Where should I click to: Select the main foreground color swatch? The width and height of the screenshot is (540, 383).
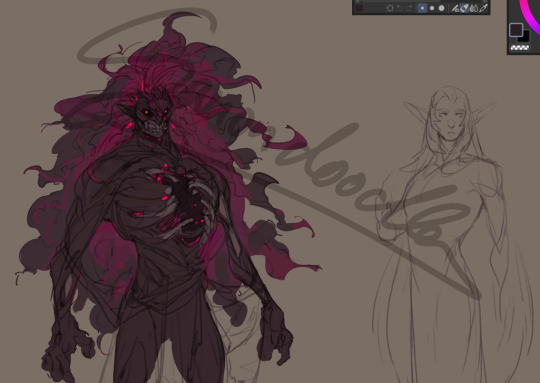click(516, 30)
